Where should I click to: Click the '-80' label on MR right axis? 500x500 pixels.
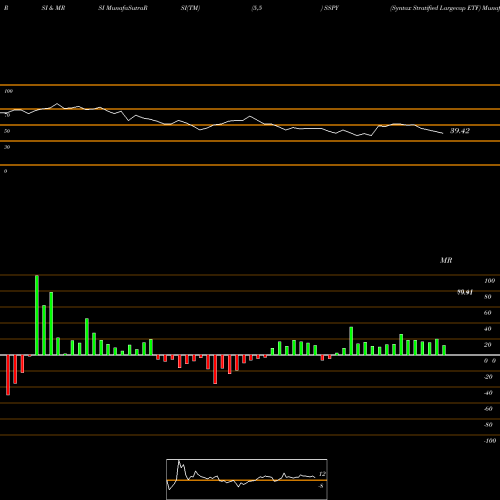click(x=488, y=425)
